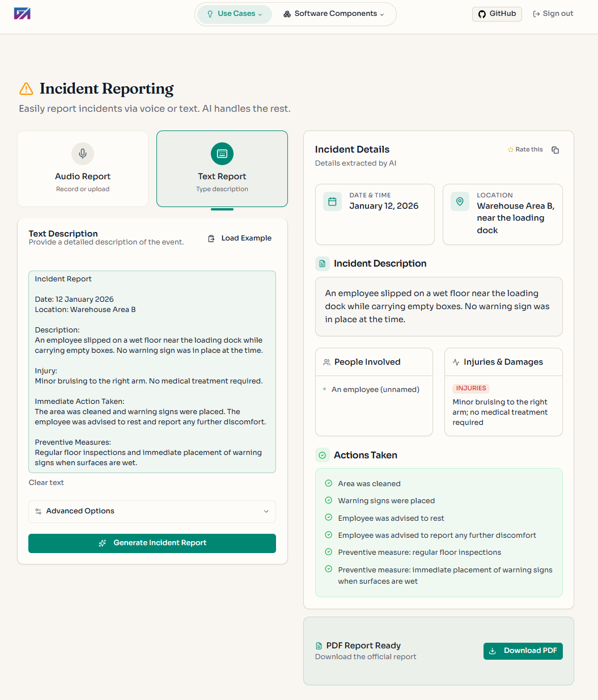Image resolution: width=598 pixels, height=700 pixels.
Task: Click the checkmark icon beside Actions Taken
Action: (322, 454)
